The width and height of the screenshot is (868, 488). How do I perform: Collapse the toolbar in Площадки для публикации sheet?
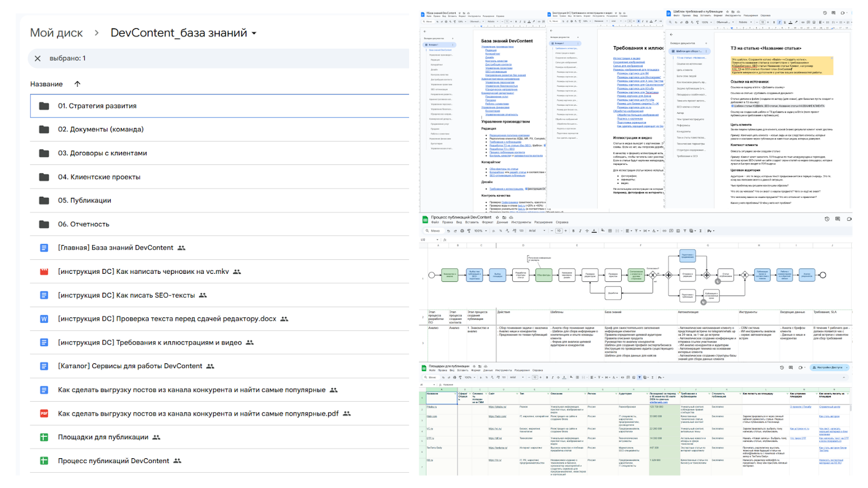(844, 377)
